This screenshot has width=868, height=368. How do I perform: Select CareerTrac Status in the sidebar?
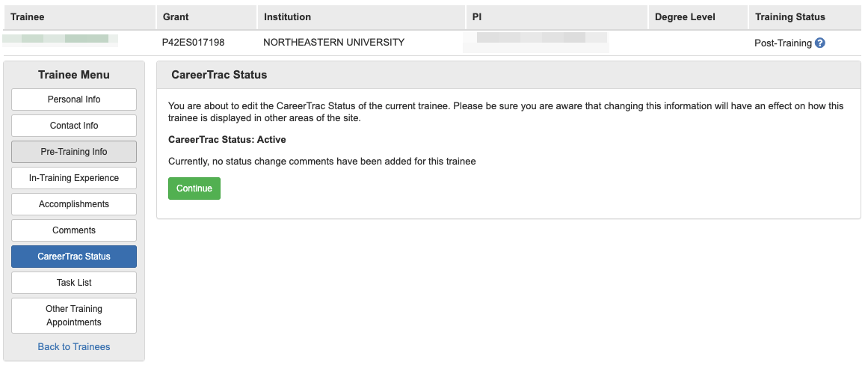pos(74,257)
